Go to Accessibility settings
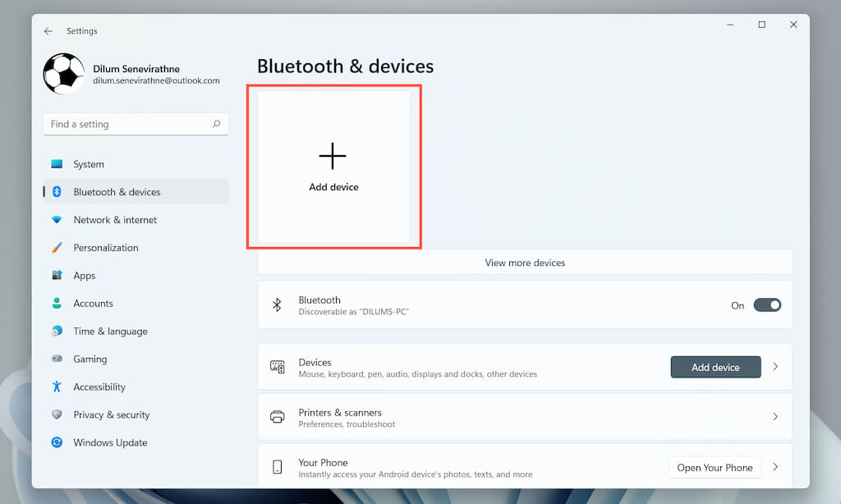The height and width of the screenshot is (504, 841). (136, 387)
